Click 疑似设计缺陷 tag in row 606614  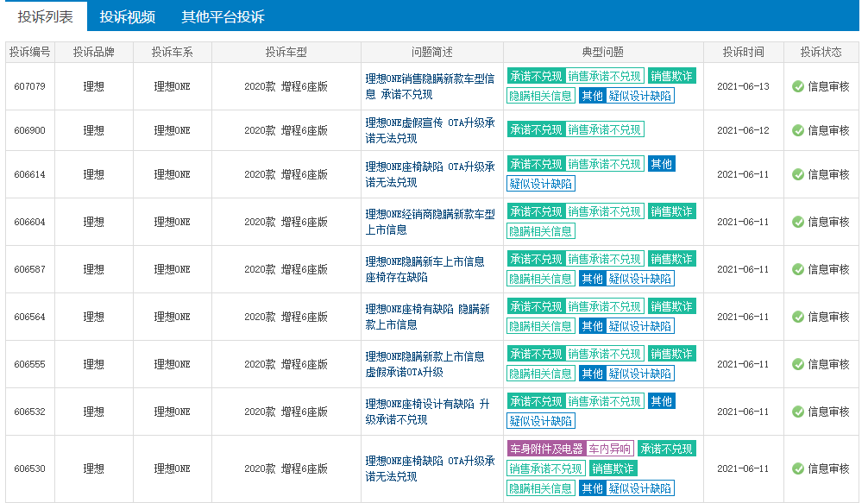pyautogui.click(x=541, y=185)
